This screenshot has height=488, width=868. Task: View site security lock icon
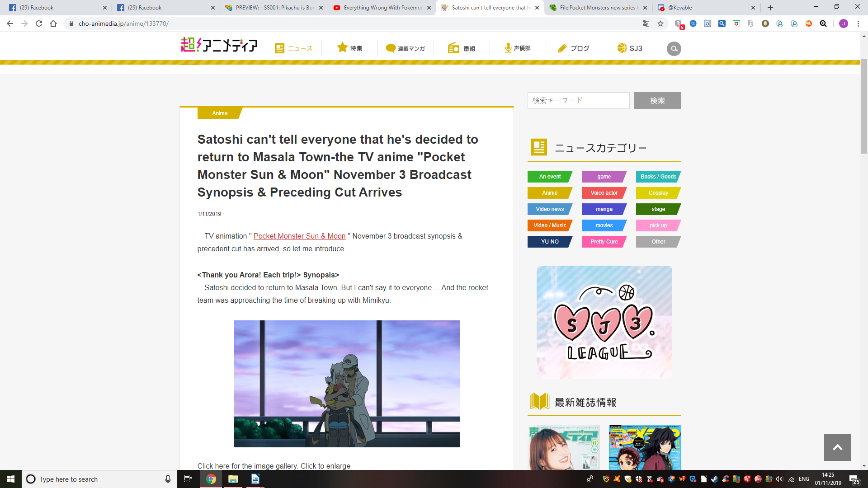coord(71,23)
